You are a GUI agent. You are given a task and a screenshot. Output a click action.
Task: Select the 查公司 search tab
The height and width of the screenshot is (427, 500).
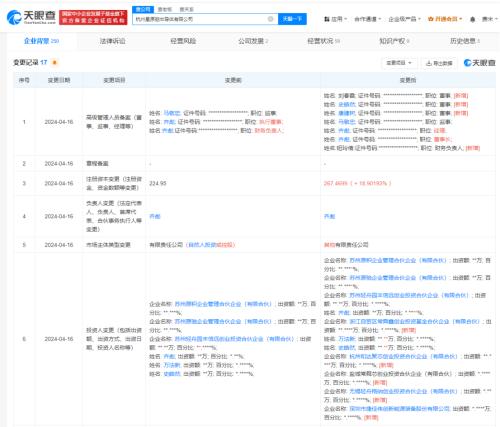143,9
